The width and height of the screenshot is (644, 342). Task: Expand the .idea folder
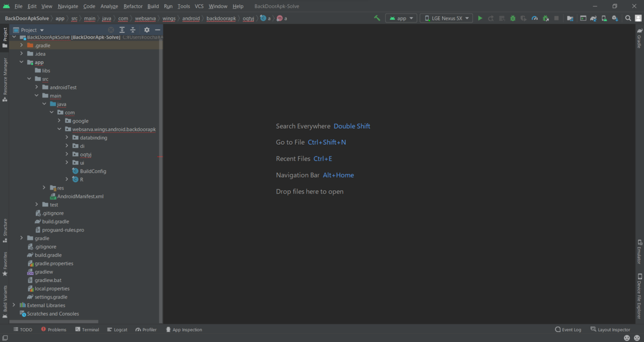(x=21, y=54)
